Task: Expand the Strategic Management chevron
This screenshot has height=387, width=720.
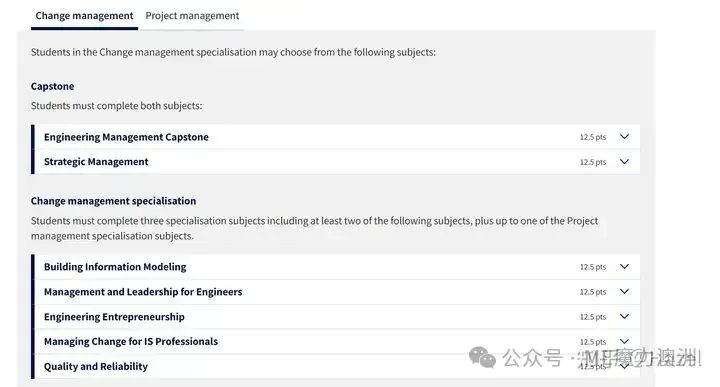Action: pos(624,162)
